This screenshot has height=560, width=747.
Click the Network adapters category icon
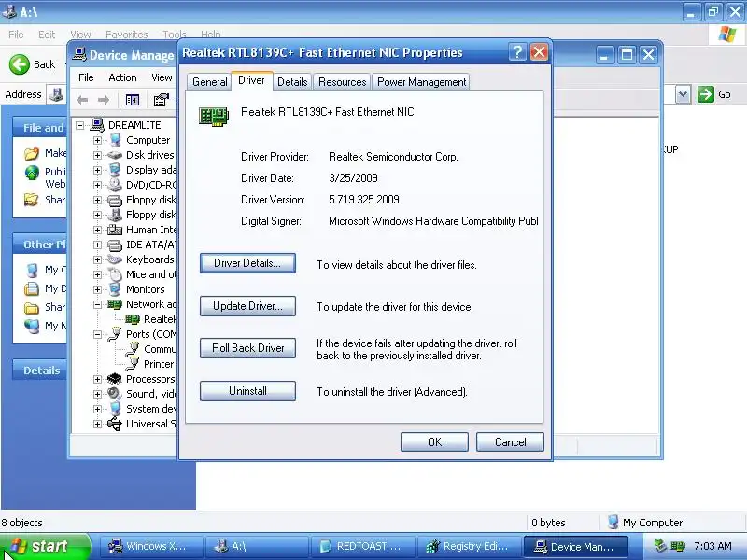(115, 304)
